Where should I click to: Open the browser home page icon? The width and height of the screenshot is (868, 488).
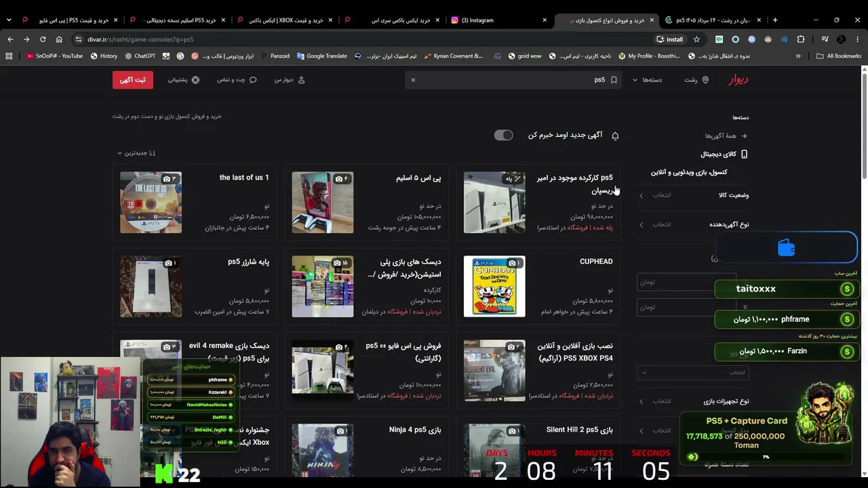pyautogui.click(x=59, y=39)
